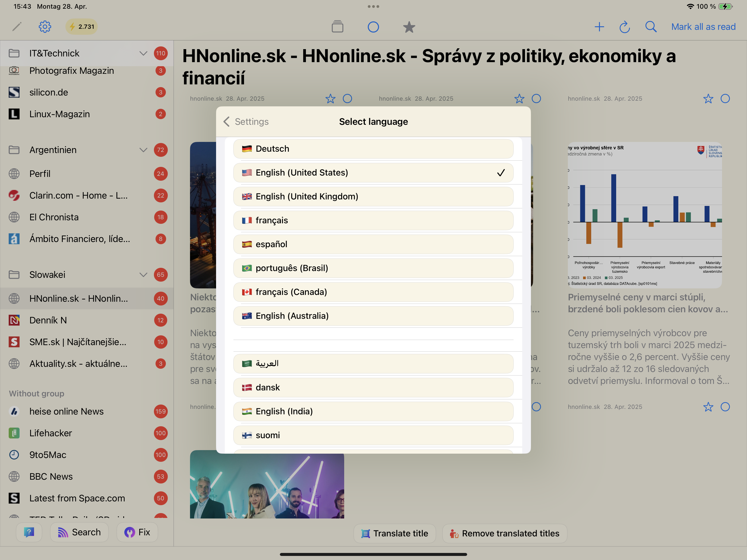
Task: Open the industrial prices chart thumbnail
Action: [645, 215]
